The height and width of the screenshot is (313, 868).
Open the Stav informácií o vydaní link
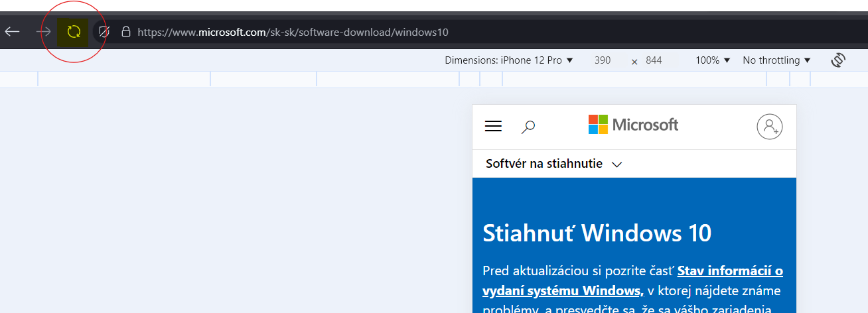pyautogui.click(x=632, y=281)
